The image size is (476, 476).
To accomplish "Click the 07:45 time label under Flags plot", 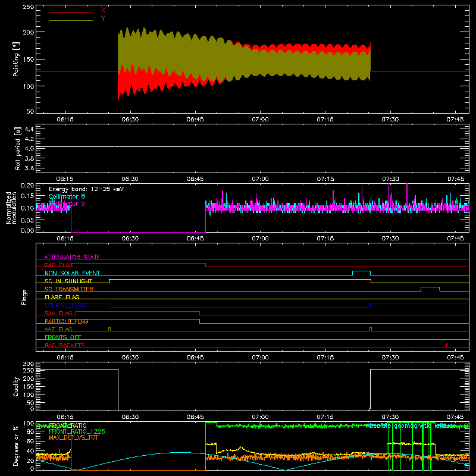I will (x=455, y=358).
